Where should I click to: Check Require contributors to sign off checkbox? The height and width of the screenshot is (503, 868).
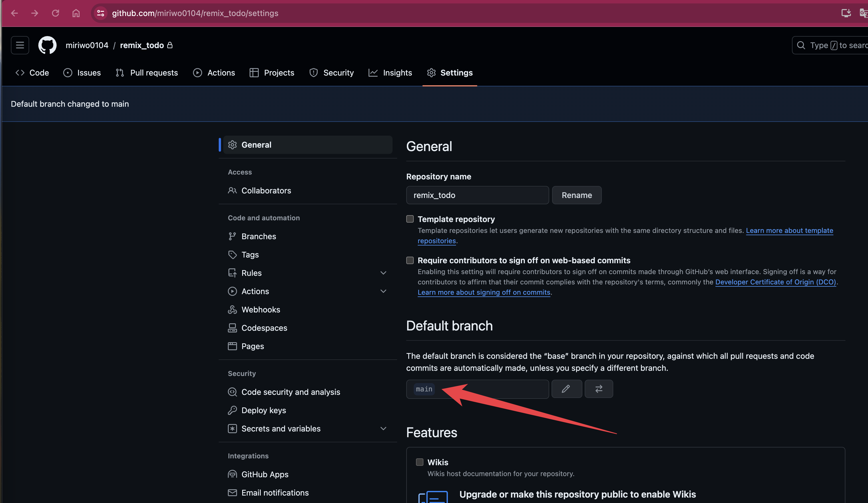tap(410, 260)
